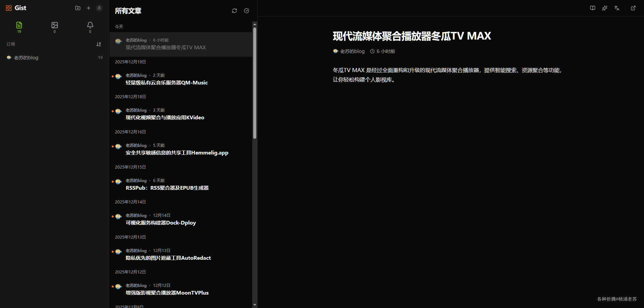Screen dimensions: 644x308
Task: Click the 2025年12月13日 date header
Action: (130, 237)
